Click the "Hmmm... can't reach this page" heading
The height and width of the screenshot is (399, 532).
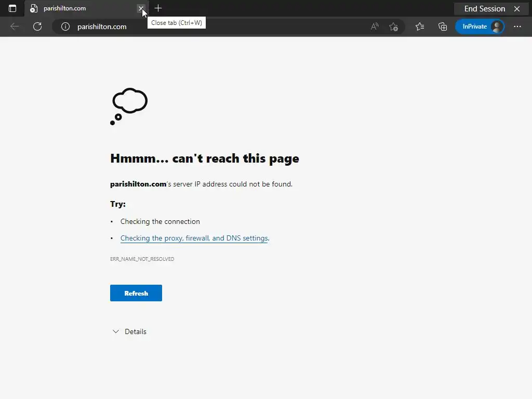pyautogui.click(x=205, y=158)
